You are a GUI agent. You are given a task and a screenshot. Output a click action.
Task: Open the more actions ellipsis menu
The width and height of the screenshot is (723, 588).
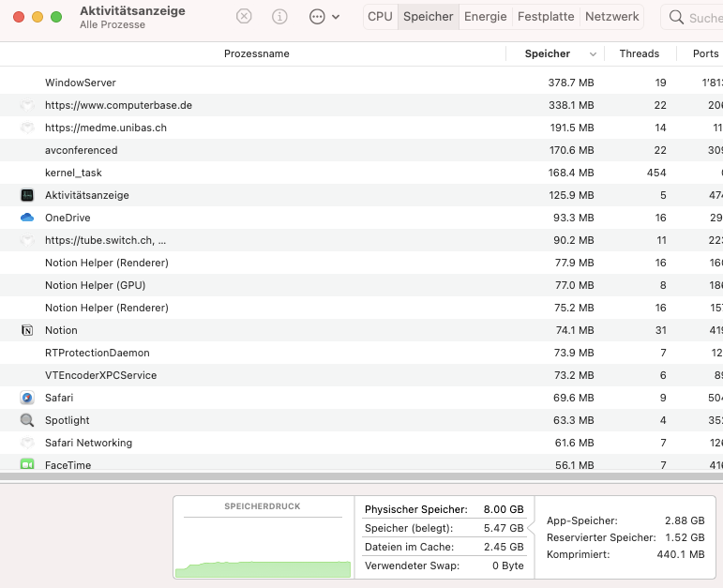point(324,17)
